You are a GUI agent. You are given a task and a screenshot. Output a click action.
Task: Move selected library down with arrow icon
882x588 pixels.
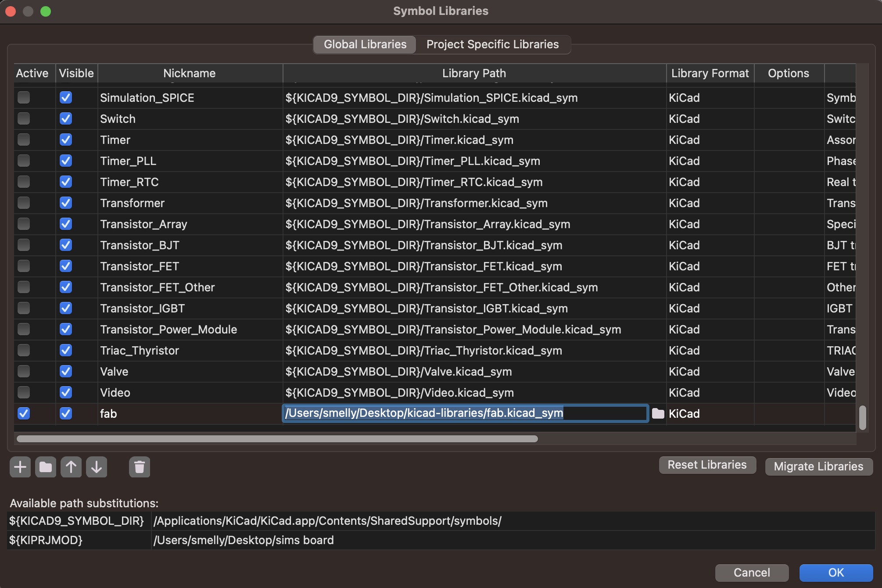97,467
